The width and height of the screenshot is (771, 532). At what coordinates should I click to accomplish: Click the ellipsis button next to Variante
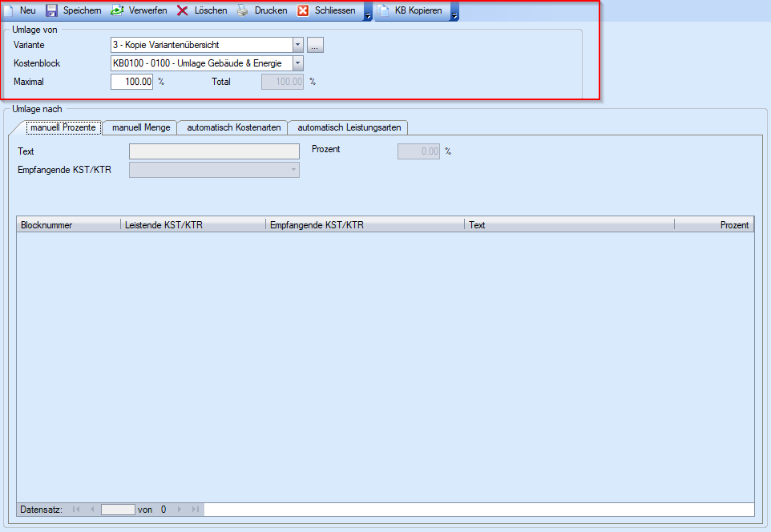click(315, 45)
